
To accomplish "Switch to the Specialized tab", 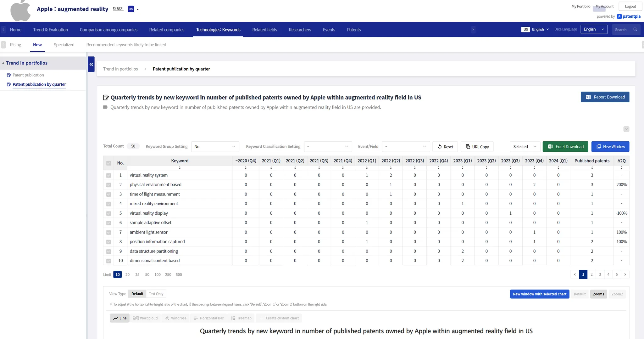I will (x=64, y=45).
